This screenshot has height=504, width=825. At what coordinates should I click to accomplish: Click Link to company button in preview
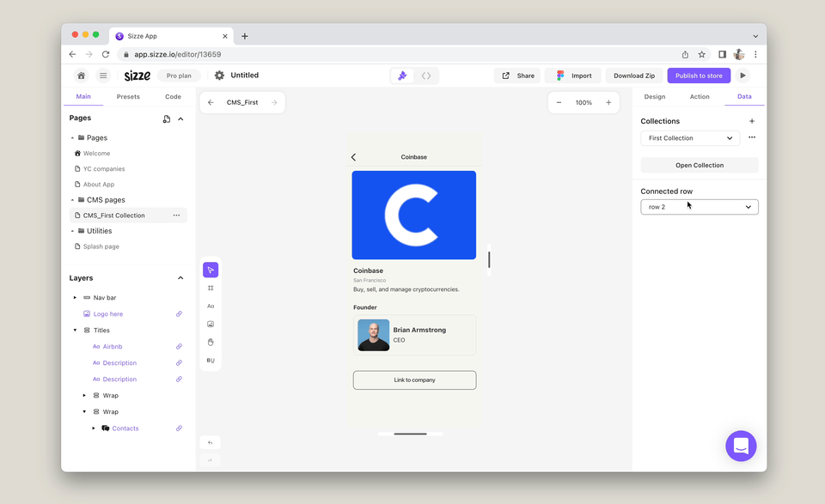point(414,380)
